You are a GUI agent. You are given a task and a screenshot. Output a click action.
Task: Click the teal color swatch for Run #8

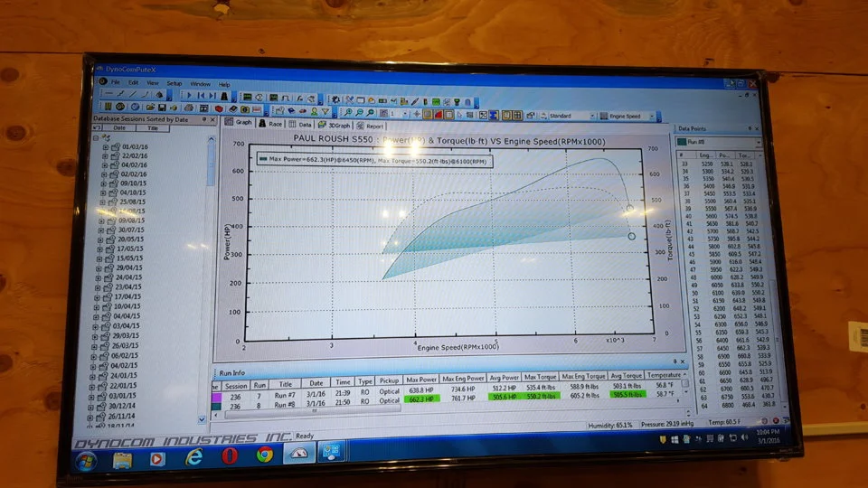[x=216, y=406]
